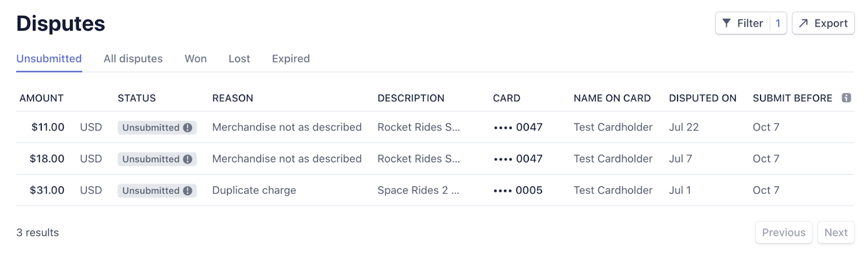The image size is (868, 257).
Task: Switch to the All disputes tab
Action: [x=133, y=59]
